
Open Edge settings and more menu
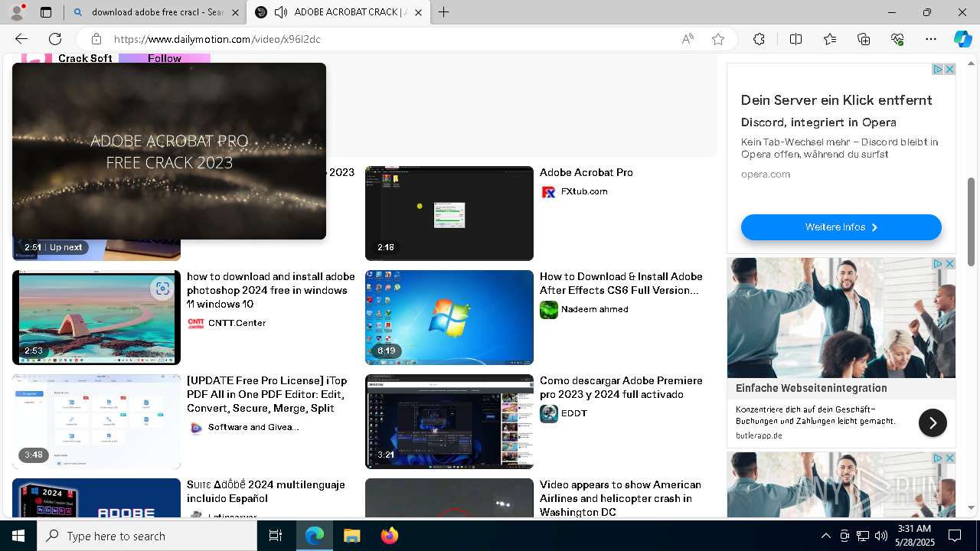coord(931,39)
